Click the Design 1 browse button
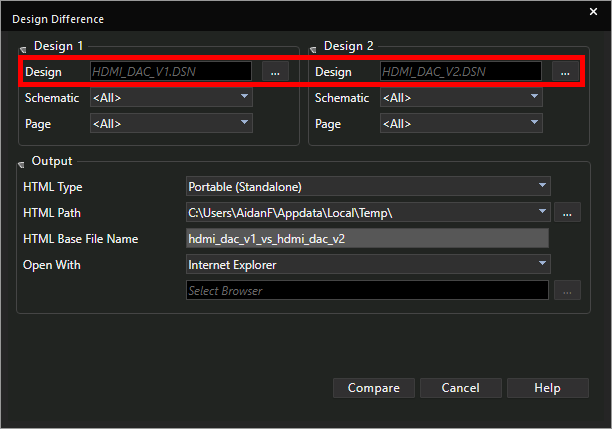The image size is (612, 429). tap(275, 72)
